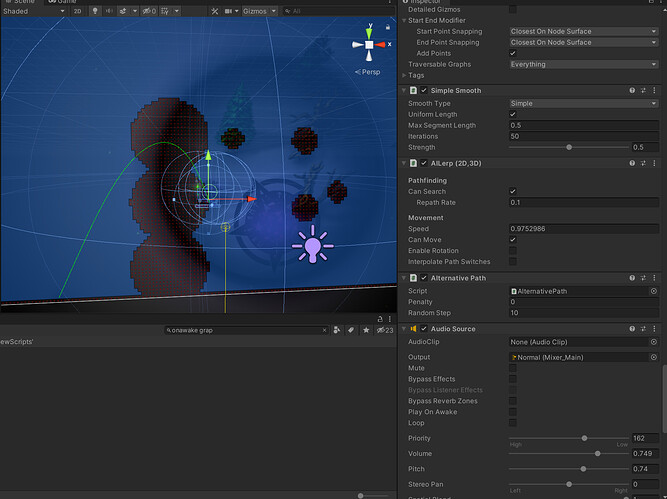Toggle the Can Move checkbox
Image resolution: width=667 pixels, height=499 pixels.
[513, 240]
